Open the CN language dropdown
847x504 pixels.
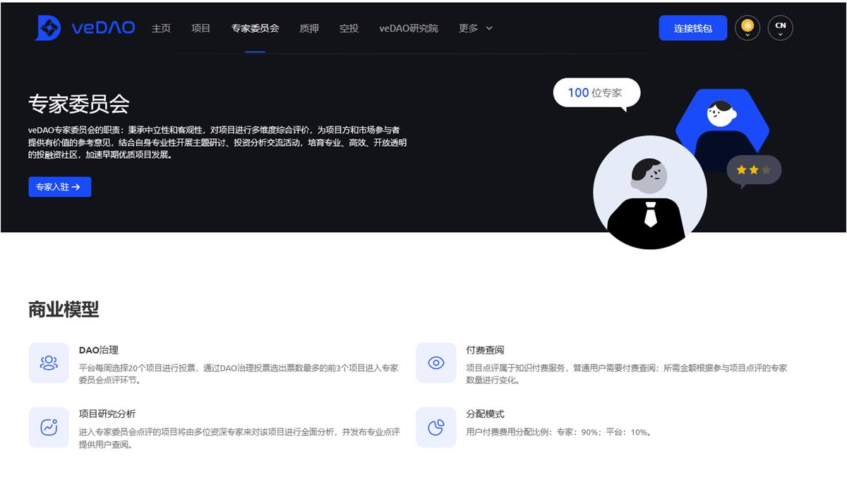pyautogui.click(x=780, y=28)
